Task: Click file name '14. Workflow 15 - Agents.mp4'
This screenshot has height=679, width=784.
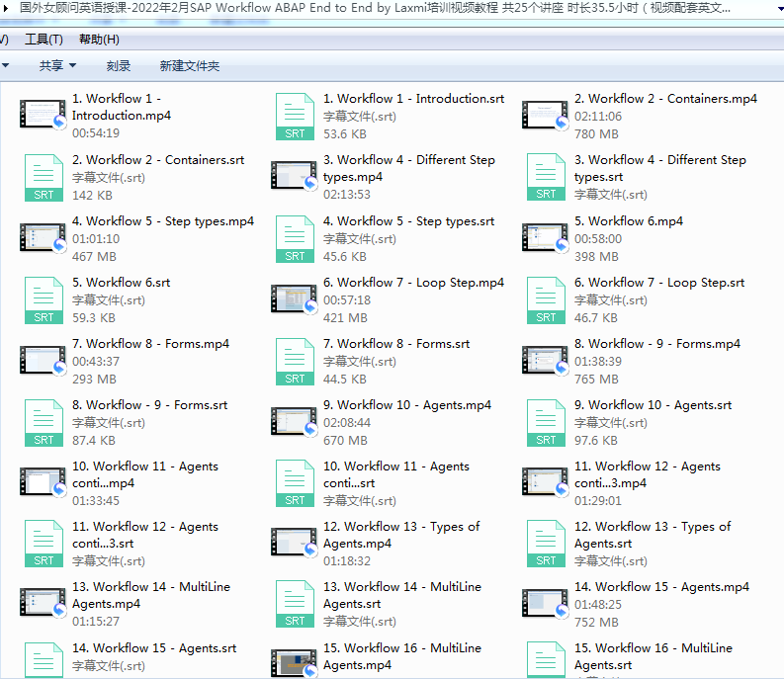Action: click(x=661, y=587)
